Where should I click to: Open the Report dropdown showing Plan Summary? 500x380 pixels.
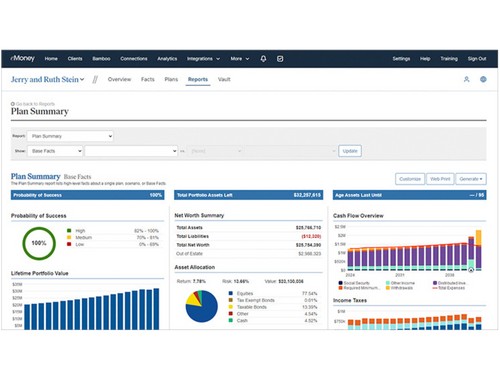70,136
